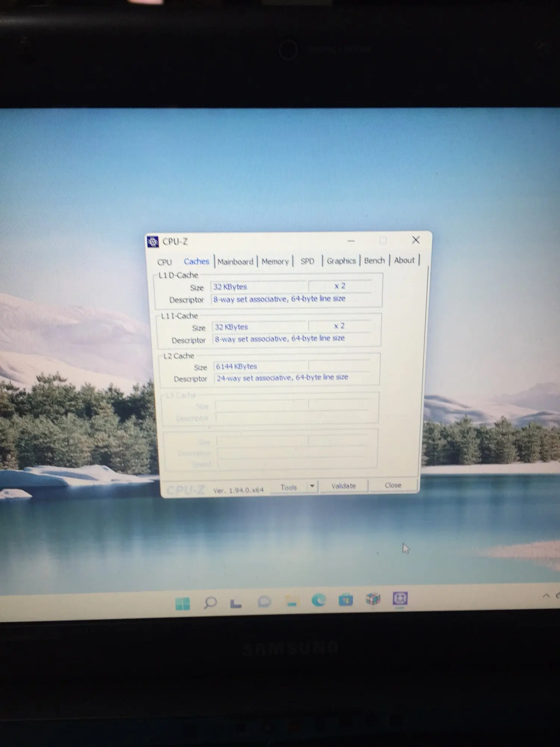The height and width of the screenshot is (747, 560).
Task: Minimize the CPU-Z window
Action: coord(351,241)
